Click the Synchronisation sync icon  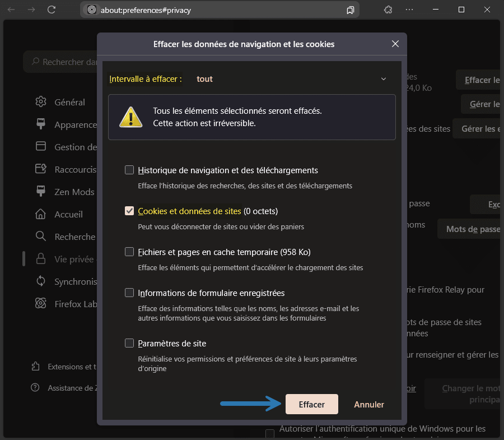pos(41,281)
